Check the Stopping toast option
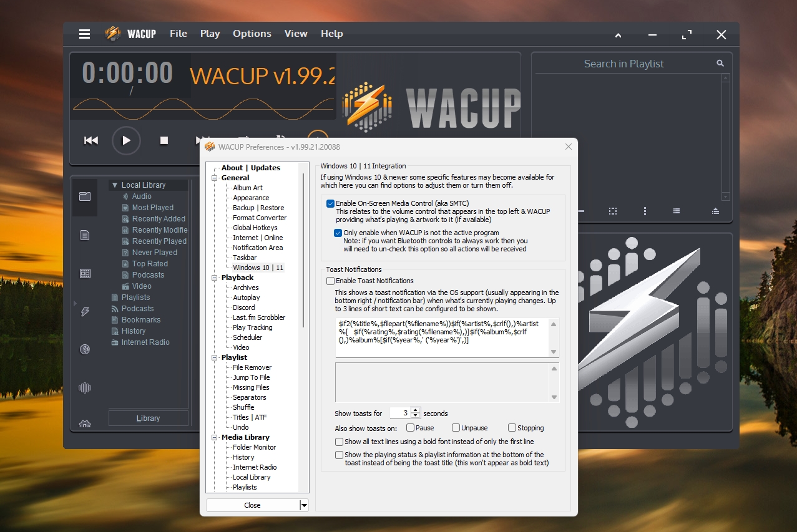 point(512,428)
